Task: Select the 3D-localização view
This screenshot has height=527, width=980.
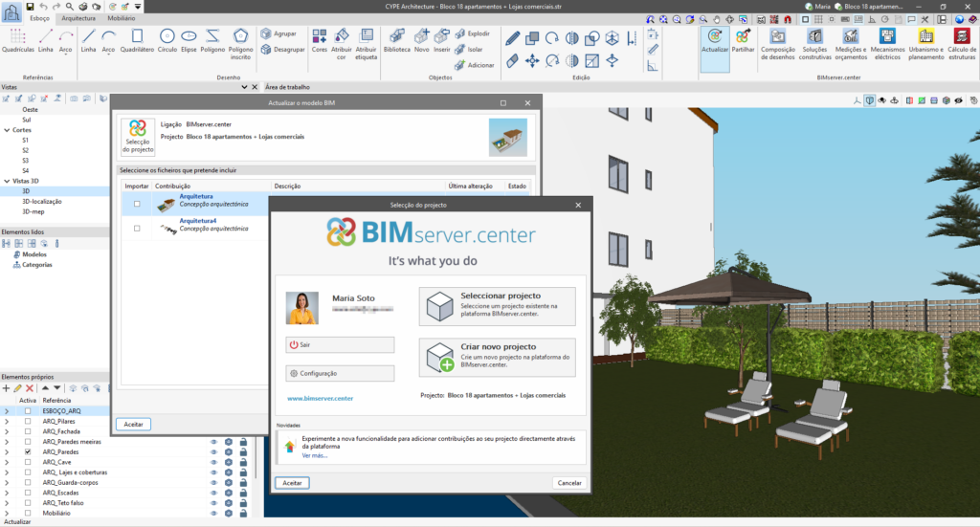Action: click(x=42, y=202)
